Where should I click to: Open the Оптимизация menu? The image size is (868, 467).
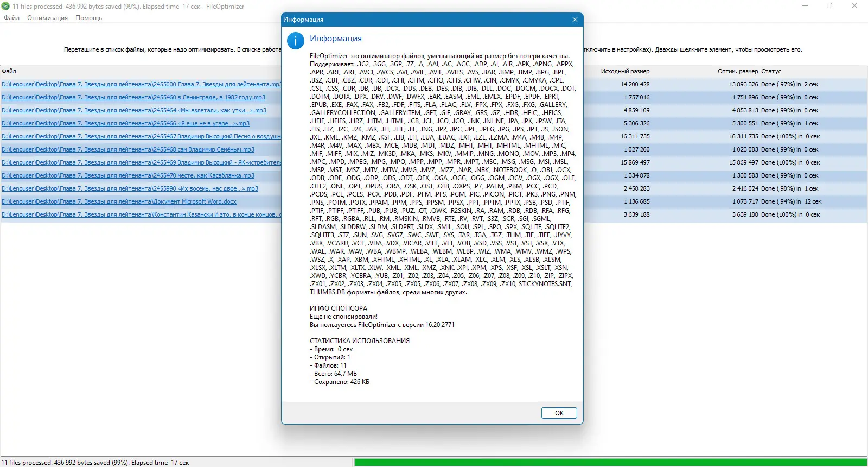(x=48, y=18)
